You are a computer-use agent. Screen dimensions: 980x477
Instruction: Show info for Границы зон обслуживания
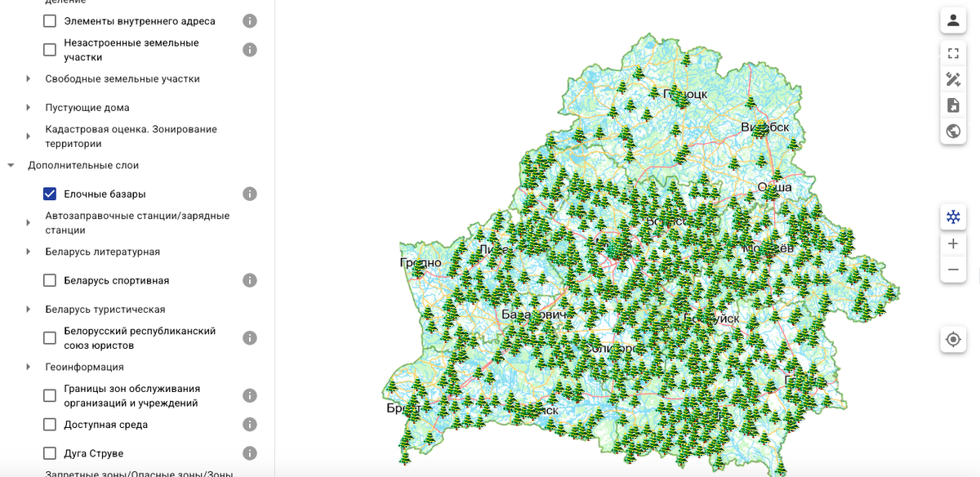(x=250, y=395)
